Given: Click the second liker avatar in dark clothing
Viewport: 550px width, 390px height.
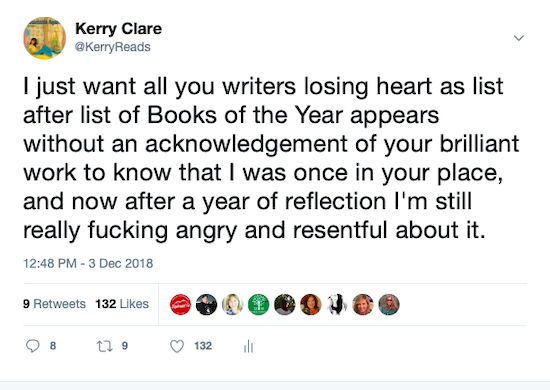Looking at the screenshot, I should pyautogui.click(x=206, y=304).
